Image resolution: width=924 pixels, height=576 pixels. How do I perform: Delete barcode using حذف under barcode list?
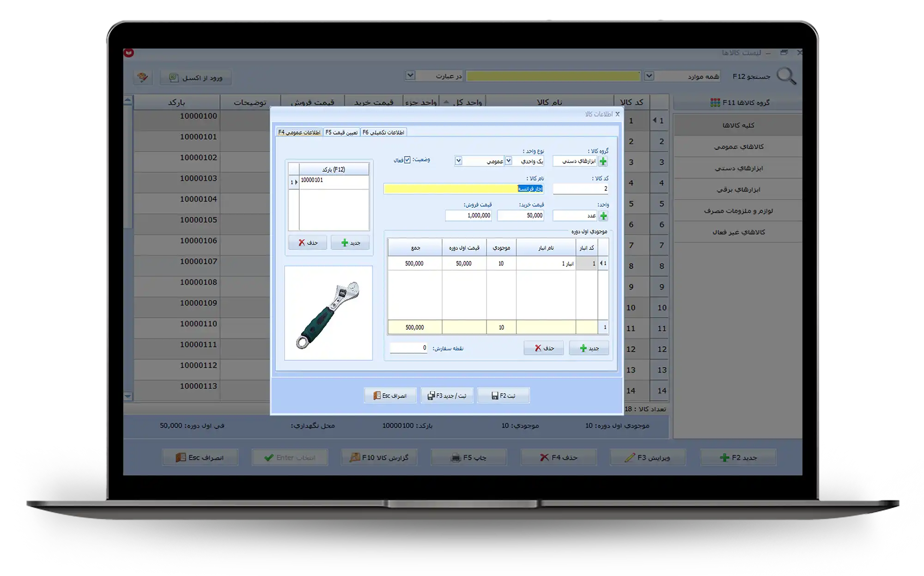[x=307, y=243]
